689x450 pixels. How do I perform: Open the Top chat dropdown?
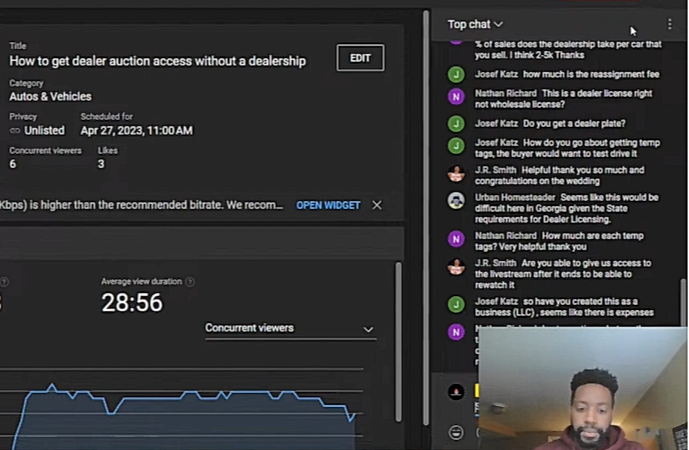(475, 24)
